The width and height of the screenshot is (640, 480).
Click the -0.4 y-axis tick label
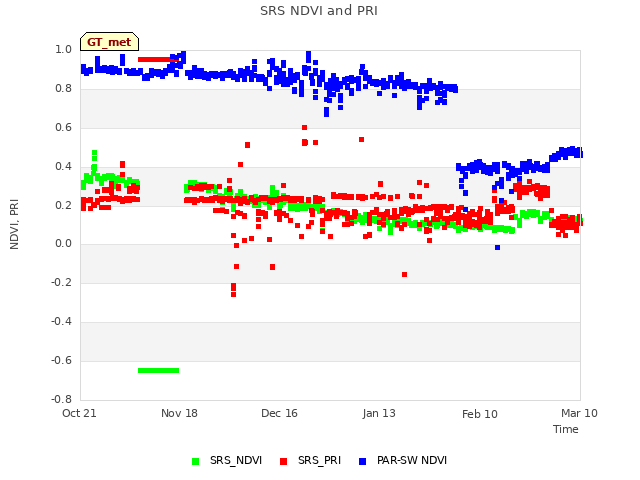[61, 322]
